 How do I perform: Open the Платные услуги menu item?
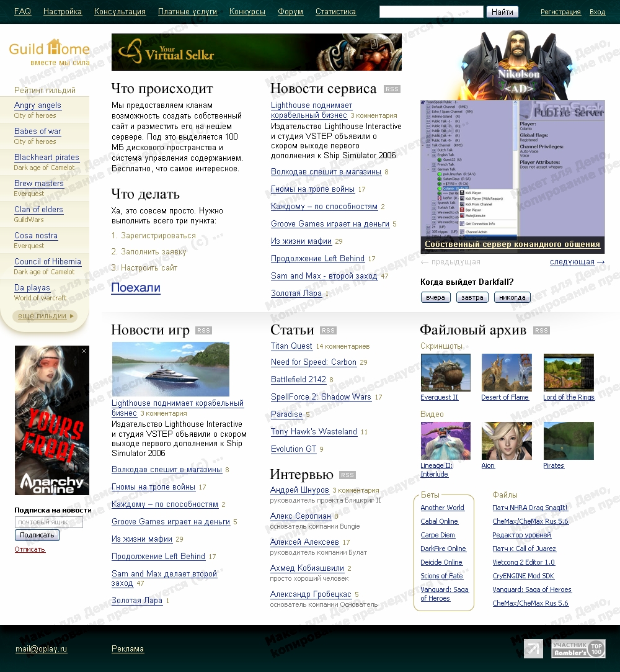(x=187, y=12)
